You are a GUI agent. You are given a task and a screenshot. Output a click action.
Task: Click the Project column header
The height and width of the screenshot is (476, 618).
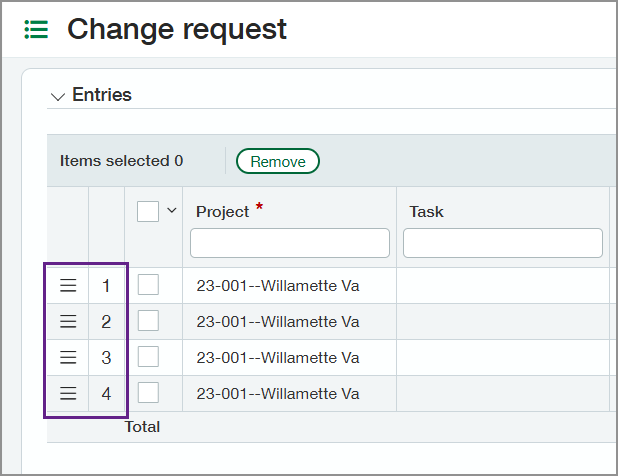click(x=223, y=212)
